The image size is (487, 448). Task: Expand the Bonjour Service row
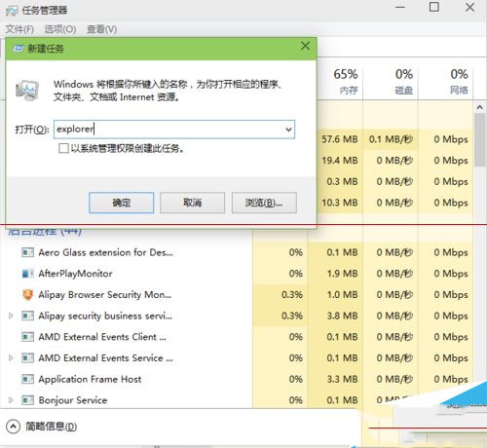point(11,400)
